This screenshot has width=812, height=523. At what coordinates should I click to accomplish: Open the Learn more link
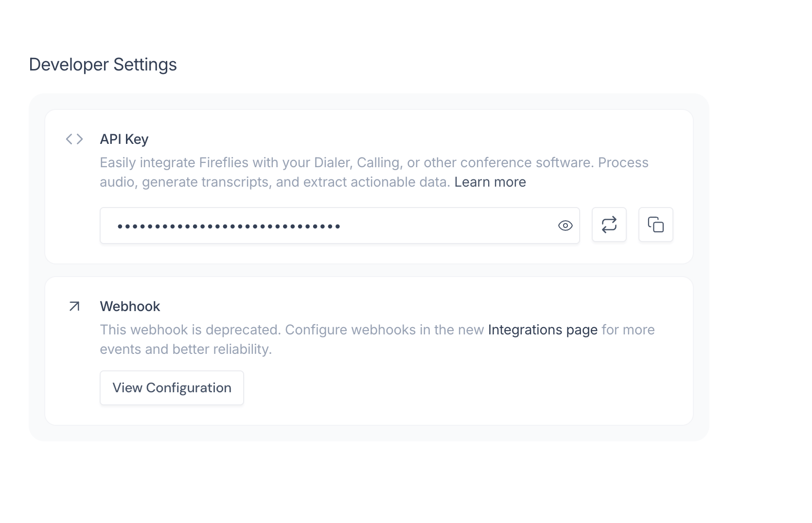[490, 182]
